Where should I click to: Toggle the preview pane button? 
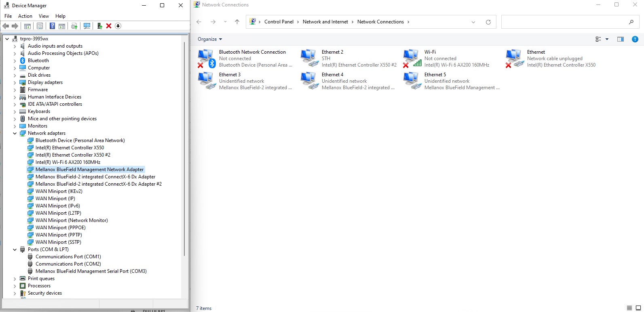pyautogui.click(x=621, y=39)
